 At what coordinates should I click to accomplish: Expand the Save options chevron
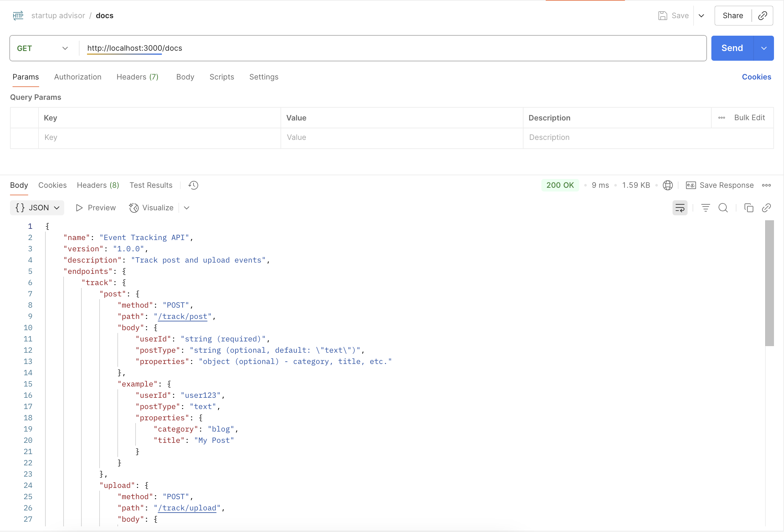point(701,16)
